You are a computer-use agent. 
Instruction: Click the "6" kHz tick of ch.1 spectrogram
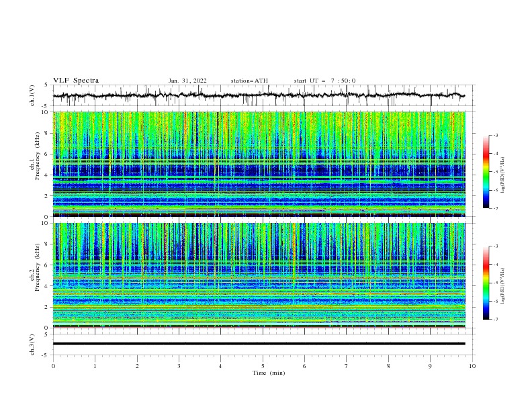(x=47, y=154)
